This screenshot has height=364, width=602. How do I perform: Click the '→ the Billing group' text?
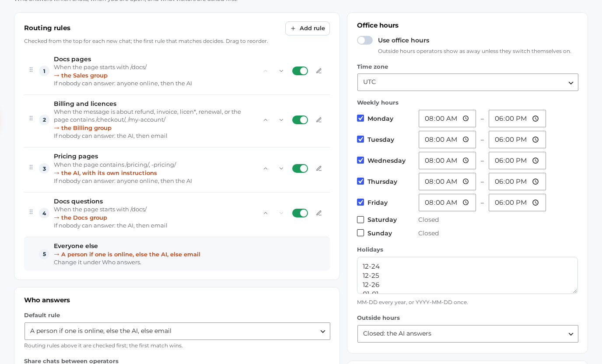coord(83,128)
